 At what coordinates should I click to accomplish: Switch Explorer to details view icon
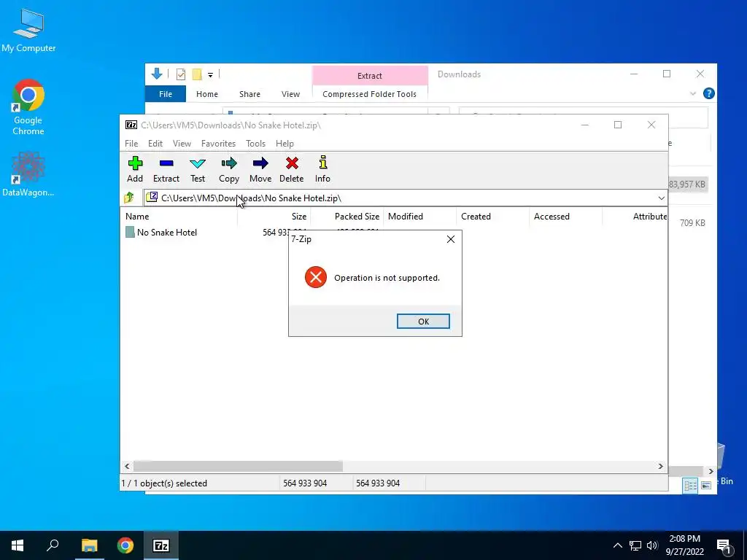coord(690,485)
